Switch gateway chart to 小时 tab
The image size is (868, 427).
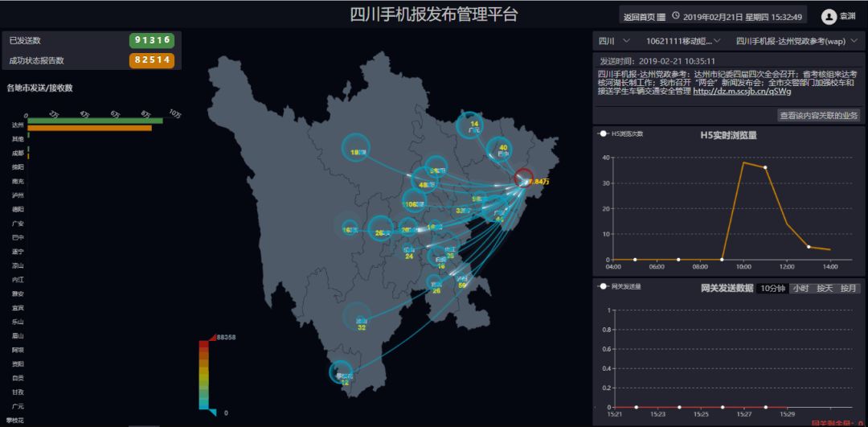[800, 289]
